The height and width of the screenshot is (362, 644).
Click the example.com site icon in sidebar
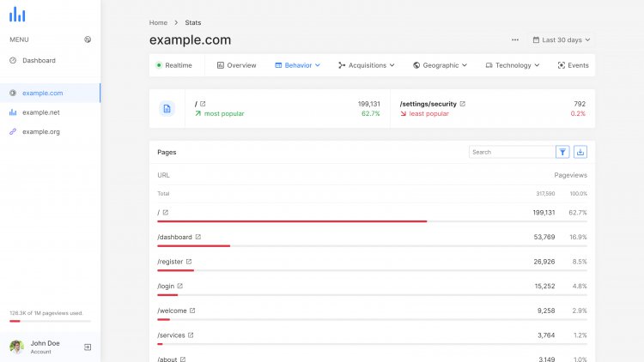pyautogui.click(x=13, y=93)
